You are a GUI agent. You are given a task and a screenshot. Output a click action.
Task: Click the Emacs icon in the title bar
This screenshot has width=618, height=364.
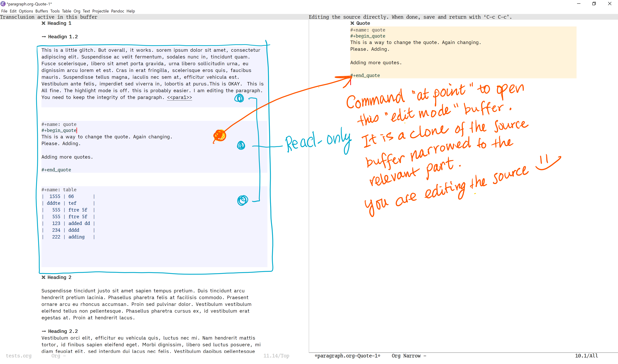[3, 4]
